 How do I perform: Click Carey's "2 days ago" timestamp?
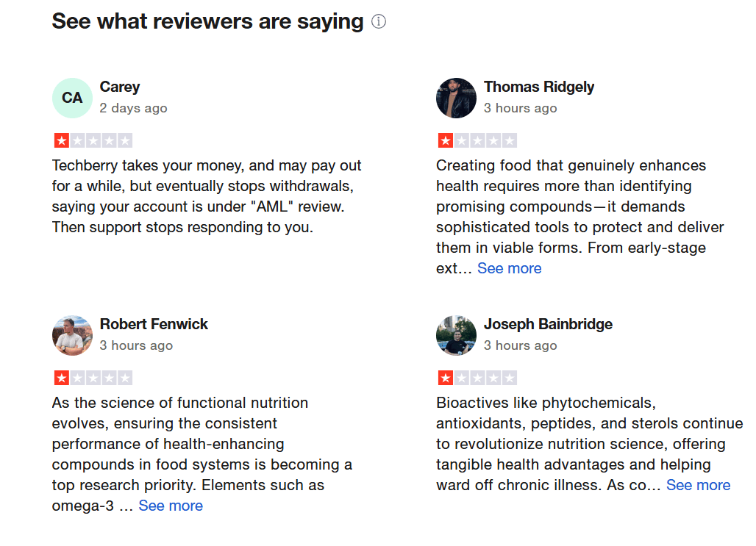click(x=133, y=108)
